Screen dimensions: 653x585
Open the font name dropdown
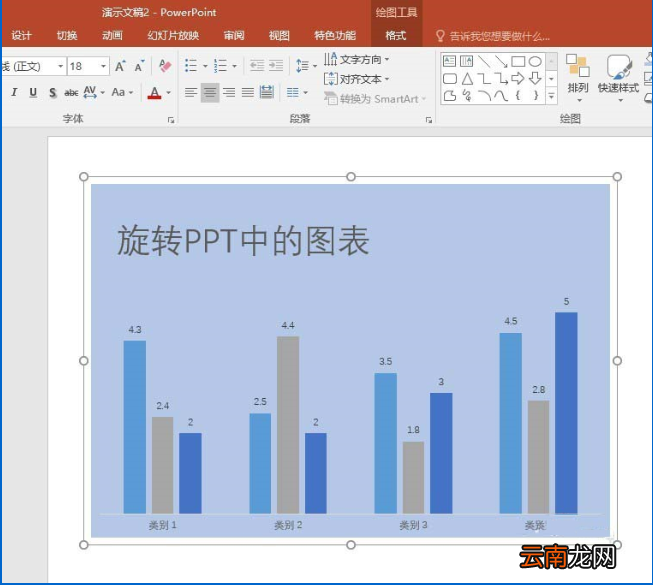(60, 66)
